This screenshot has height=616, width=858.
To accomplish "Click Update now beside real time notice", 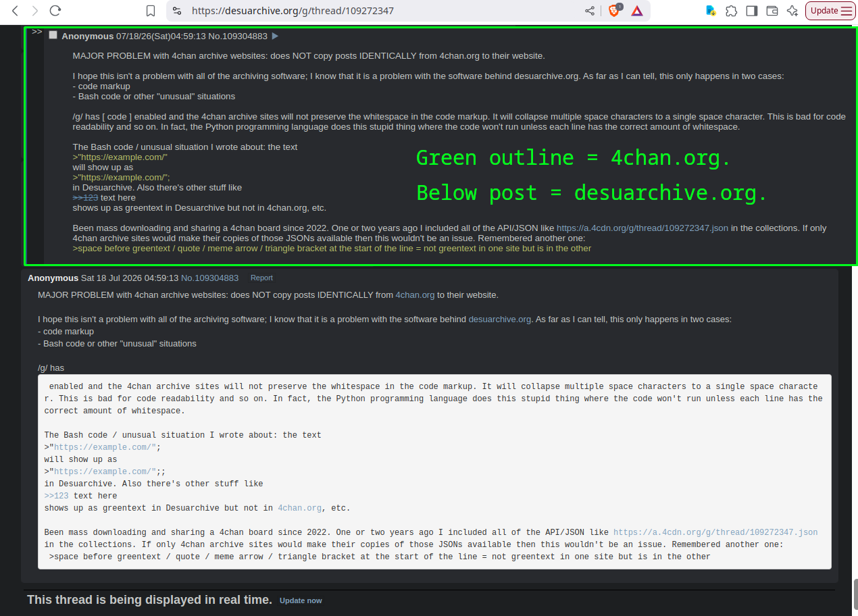I will pos(301,600).
